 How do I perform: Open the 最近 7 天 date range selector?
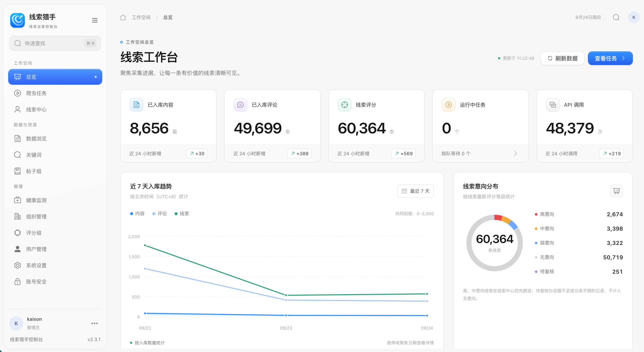tap(415, 191)
